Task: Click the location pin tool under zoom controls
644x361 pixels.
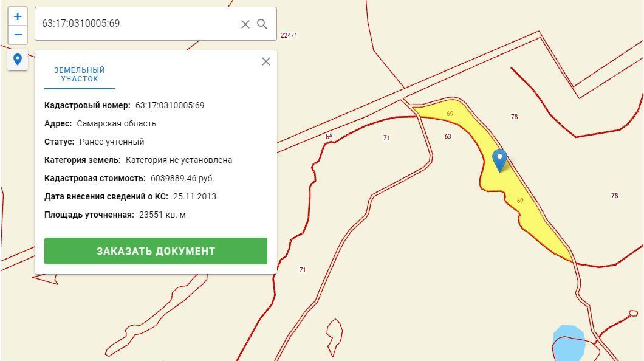Action: pos(17,60)
